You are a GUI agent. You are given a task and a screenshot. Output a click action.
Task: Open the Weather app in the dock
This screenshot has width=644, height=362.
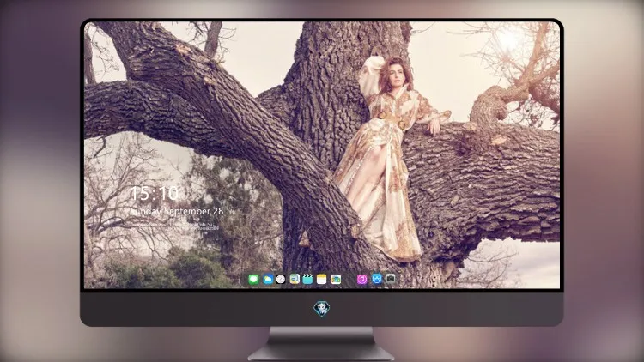coord(268,280)
